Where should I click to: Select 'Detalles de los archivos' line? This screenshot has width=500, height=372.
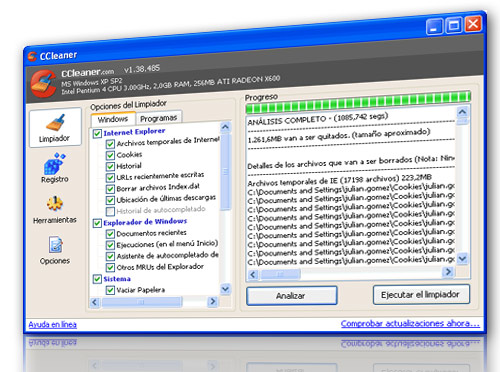click(351, 162)
